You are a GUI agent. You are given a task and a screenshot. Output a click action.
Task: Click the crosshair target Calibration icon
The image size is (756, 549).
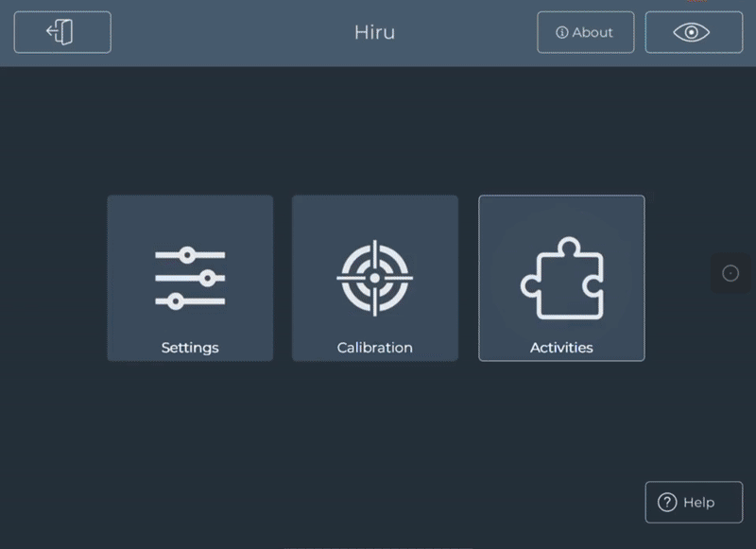click(x=374, y=278)
